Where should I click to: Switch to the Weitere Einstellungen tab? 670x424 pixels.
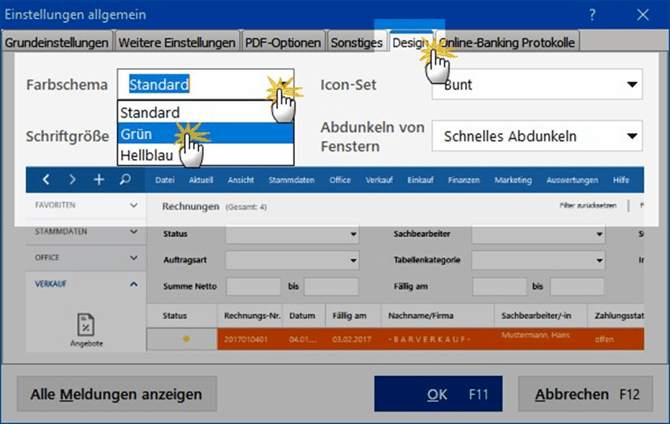pyautogui.click(x=176, y=42)
